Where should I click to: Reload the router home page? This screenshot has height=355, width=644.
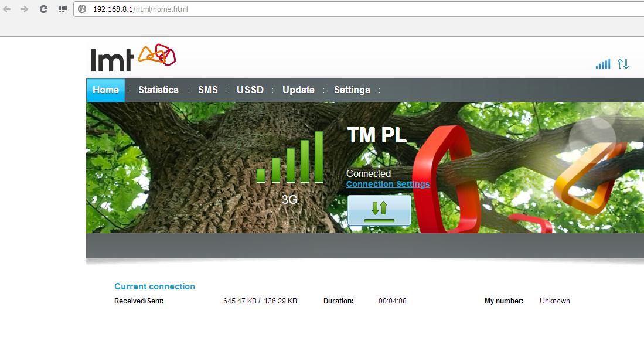[43, 9]
